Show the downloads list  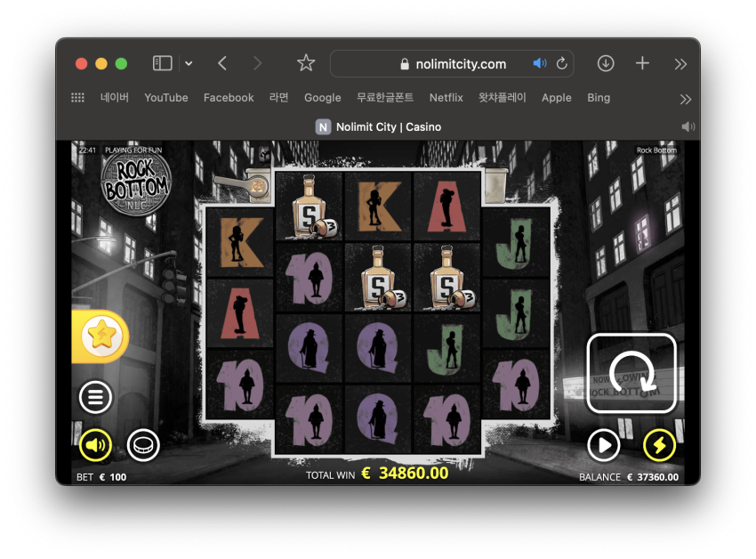point(606,63)
